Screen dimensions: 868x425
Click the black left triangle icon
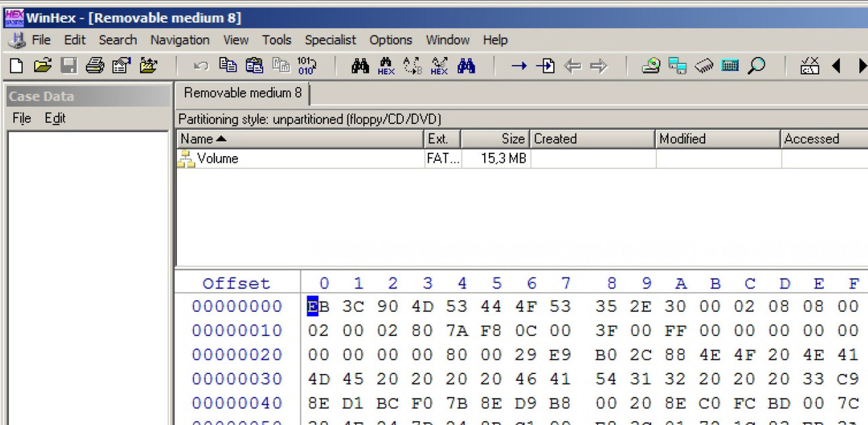836,66
